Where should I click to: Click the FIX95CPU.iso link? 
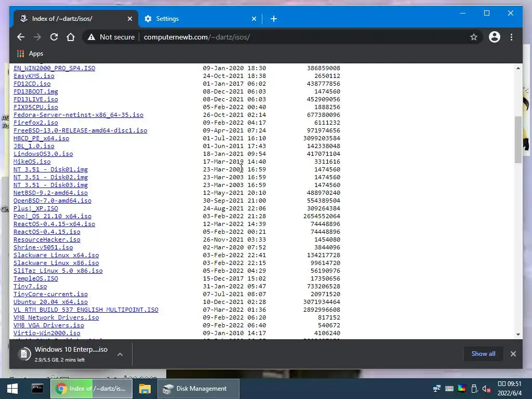(x=36, y=107)
